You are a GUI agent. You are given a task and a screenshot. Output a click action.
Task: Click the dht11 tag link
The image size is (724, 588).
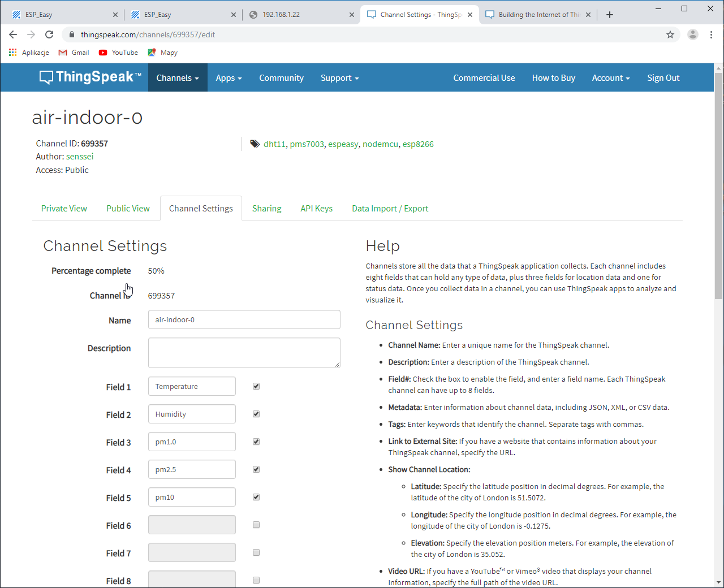pyautogui.click(x=274, y=144)
